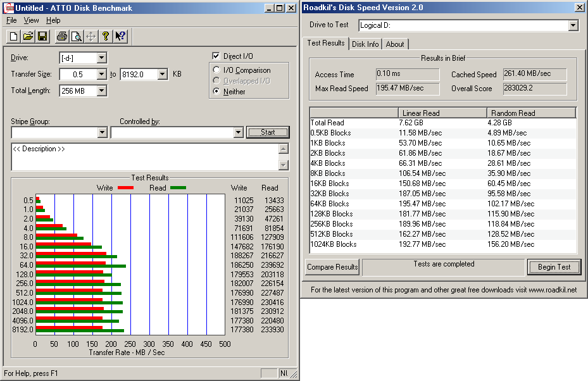The height and width of the screenshot is (381, 588).
Task: Activate the context help pointer icon
Action: [x=120, y=36]
